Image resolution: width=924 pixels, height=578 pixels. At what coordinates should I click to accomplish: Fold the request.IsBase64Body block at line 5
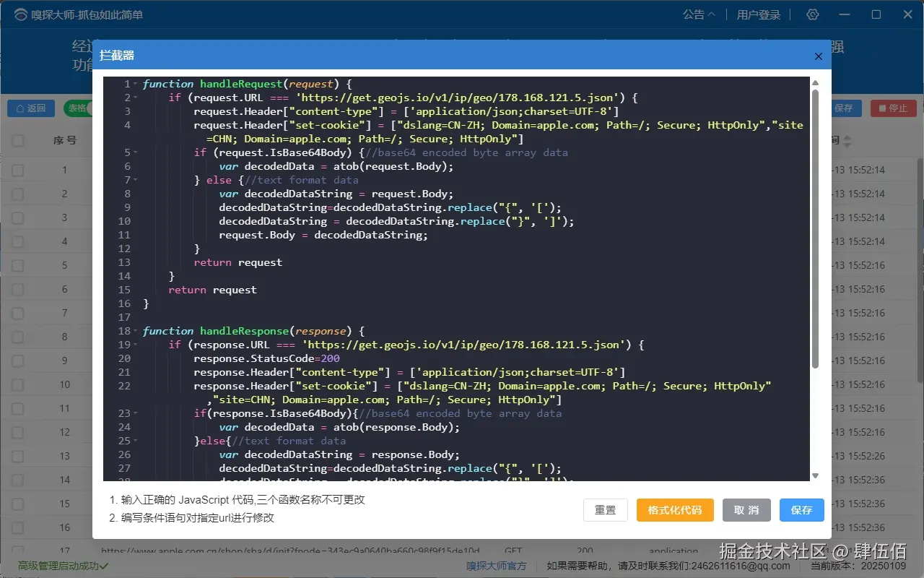pyautogui.click(x=136, y=152)
